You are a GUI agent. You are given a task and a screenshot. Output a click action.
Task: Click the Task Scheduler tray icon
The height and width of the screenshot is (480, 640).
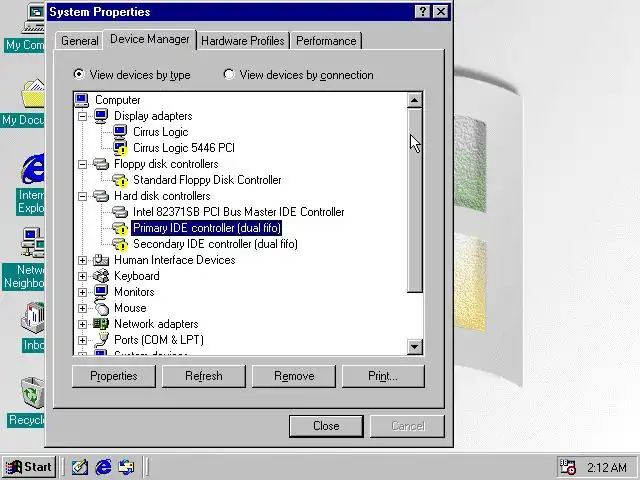pos(567,467)
